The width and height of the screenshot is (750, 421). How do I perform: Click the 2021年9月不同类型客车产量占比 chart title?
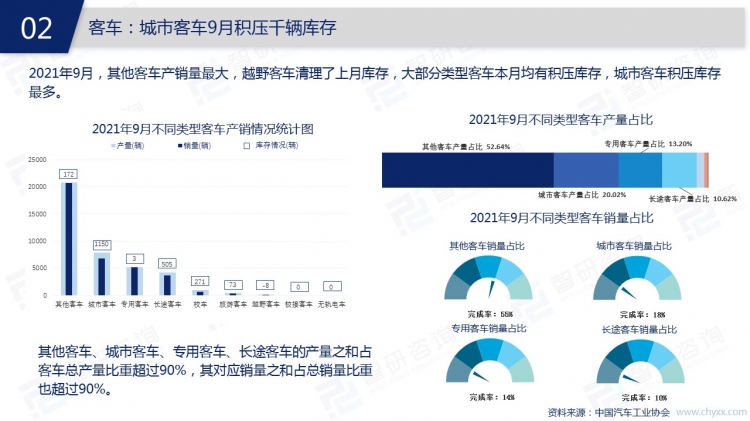point(560,119)
